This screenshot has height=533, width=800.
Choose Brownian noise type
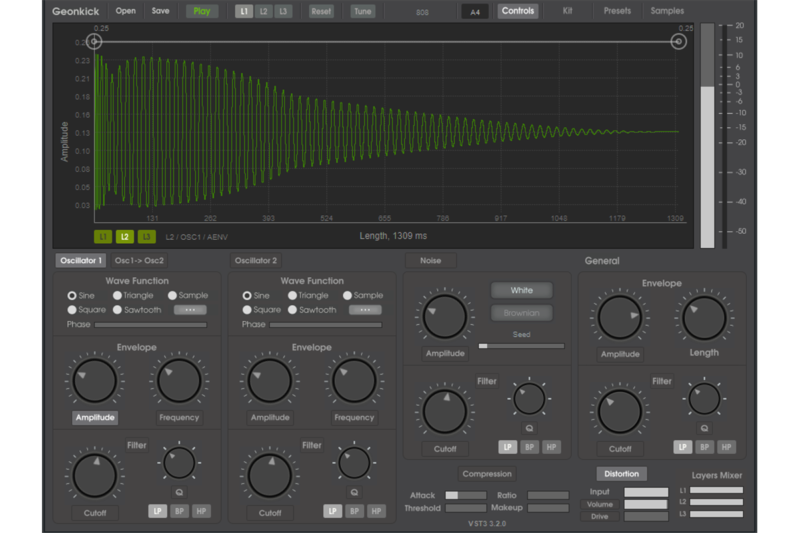coord(521,313)
